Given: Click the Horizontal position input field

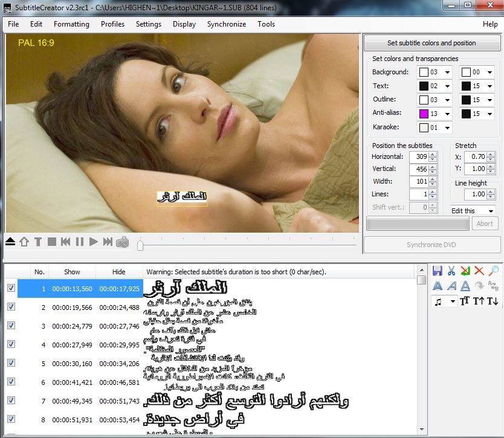Looking at the screenshot, I should coord(419,156).
